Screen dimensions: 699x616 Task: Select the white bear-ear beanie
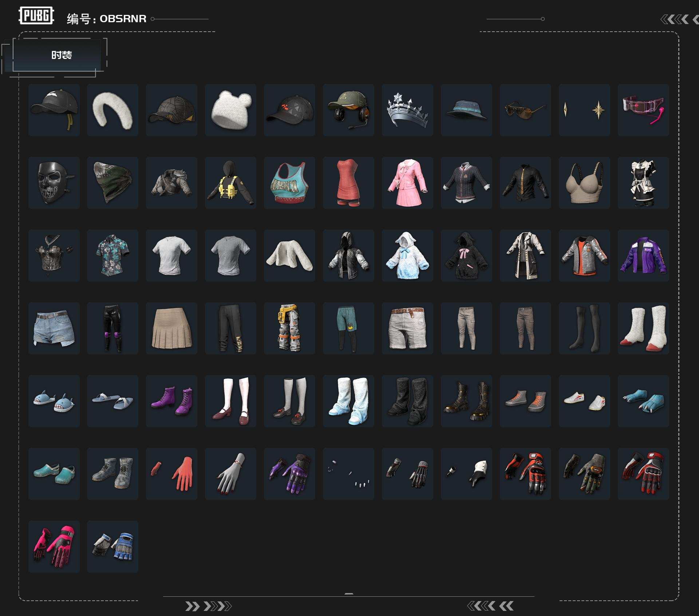[x=230, y=110]
